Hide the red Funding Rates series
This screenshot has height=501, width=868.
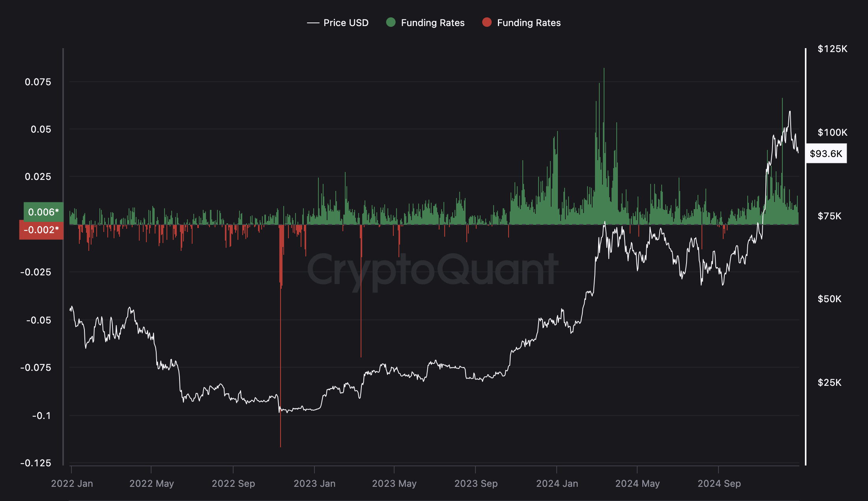(x=529, y=23)
